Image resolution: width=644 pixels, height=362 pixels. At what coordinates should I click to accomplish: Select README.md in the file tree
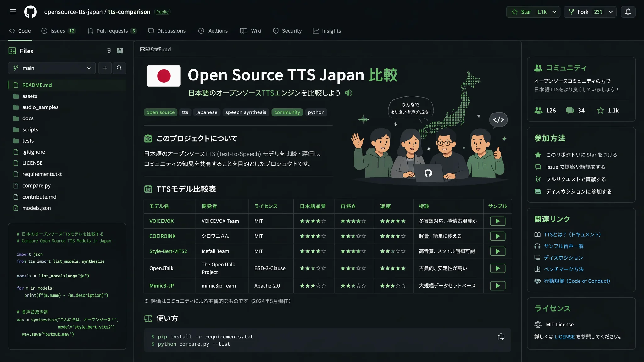click(x=67, y=85)
